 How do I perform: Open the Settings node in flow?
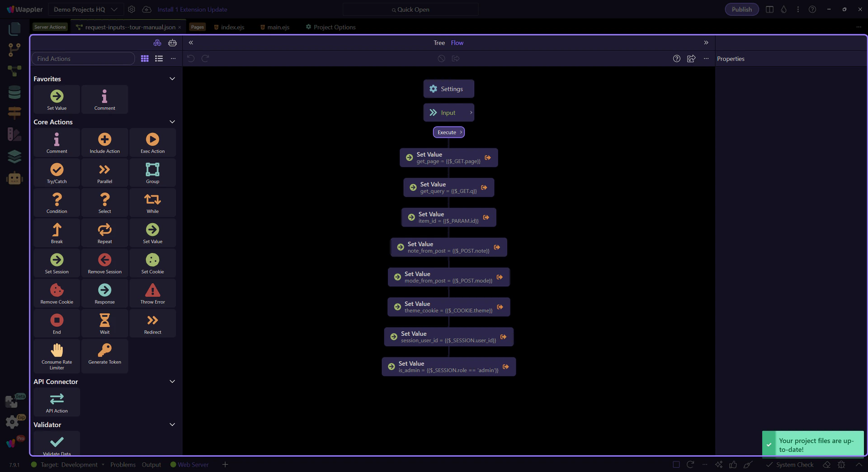448,89
